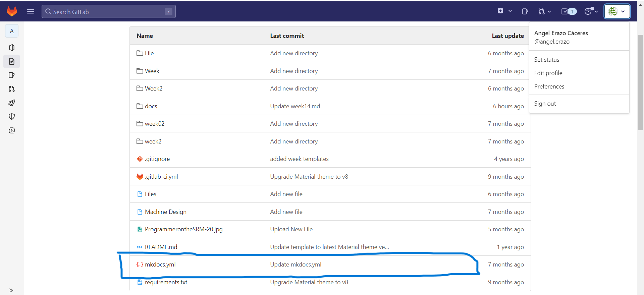Open the mkdocs.yml file
This screenshot has width=644, height=295.
point(160,264)
